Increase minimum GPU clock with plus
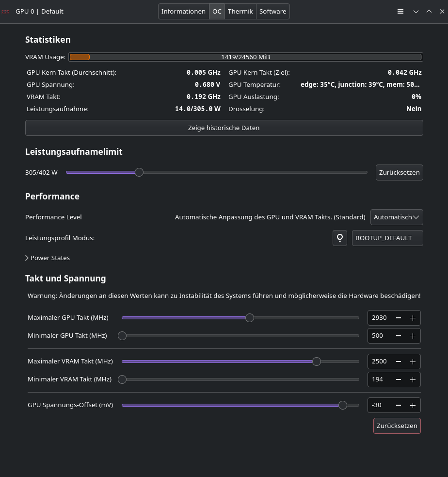The height and width of the screenshot is (477, 448). pos(413,336)
